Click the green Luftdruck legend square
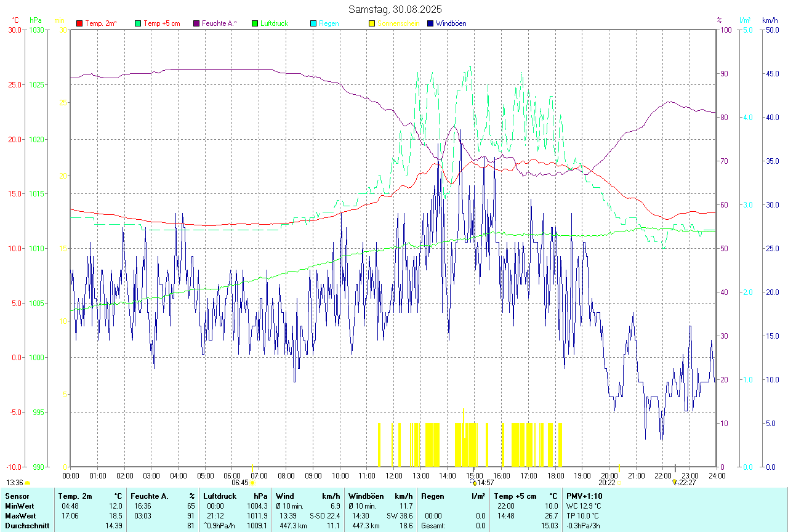This screenshot has width=788, height=532. tap(255, 23)
